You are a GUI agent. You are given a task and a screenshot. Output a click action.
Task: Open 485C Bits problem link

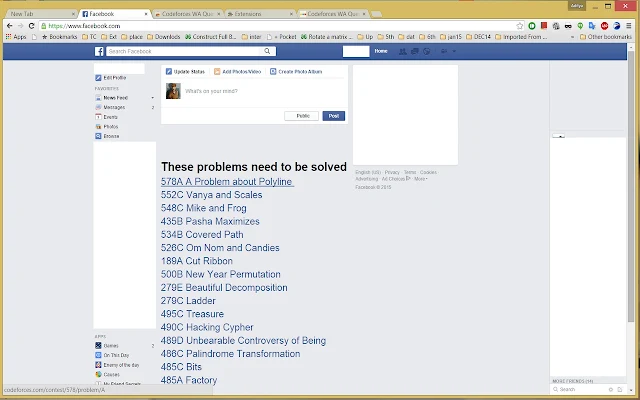click(x=181, y=367)
